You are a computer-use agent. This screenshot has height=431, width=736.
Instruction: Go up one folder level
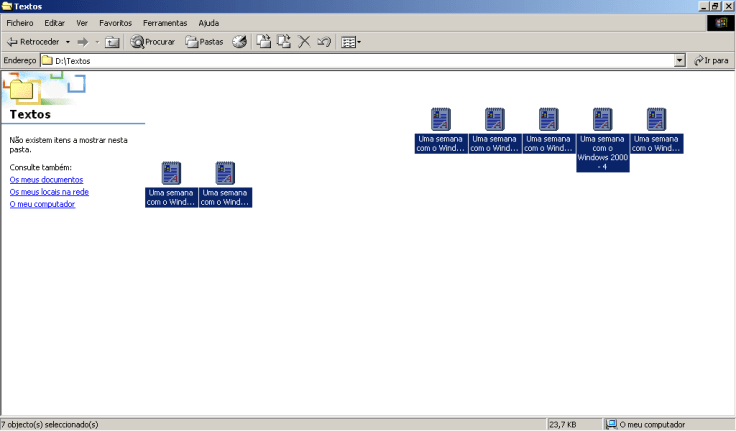[113, 42]
